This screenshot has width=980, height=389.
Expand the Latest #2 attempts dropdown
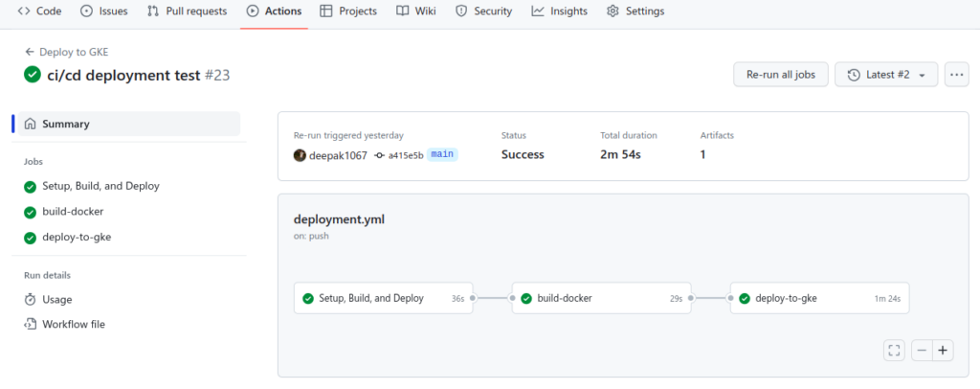[x=886, y=75]
